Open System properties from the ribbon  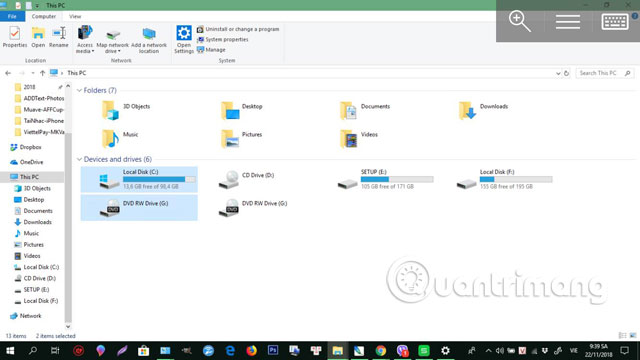(222, 40)
